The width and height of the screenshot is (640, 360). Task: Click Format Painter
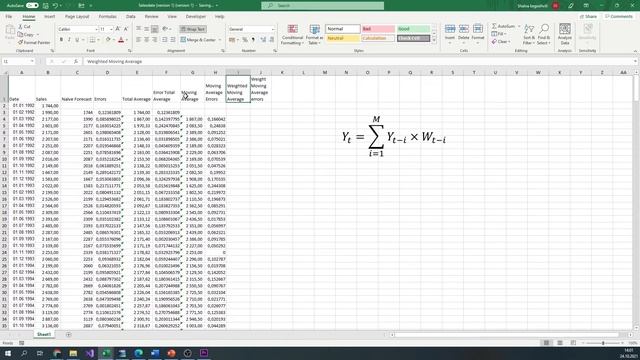[x=34, y=42]
